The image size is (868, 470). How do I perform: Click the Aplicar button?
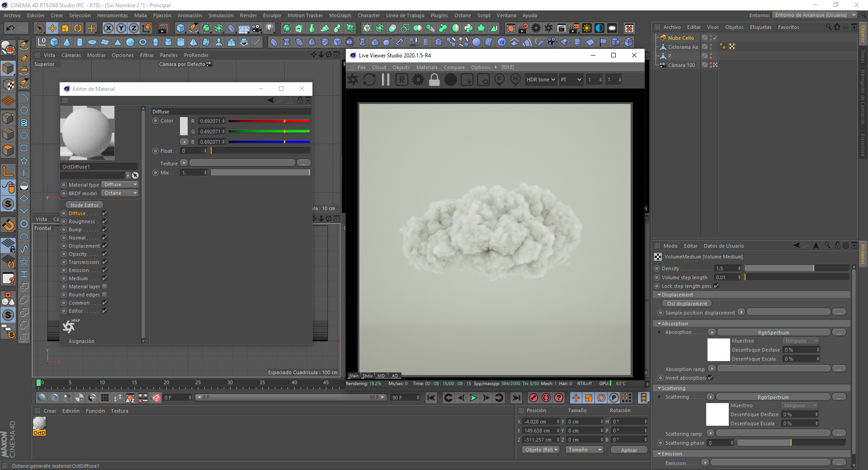click(628, 450)
